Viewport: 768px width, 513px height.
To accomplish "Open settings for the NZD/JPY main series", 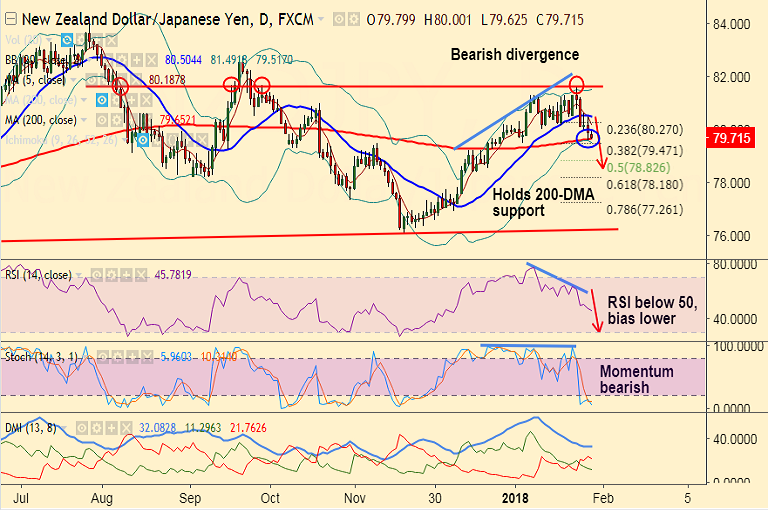I will pos(354,20).
